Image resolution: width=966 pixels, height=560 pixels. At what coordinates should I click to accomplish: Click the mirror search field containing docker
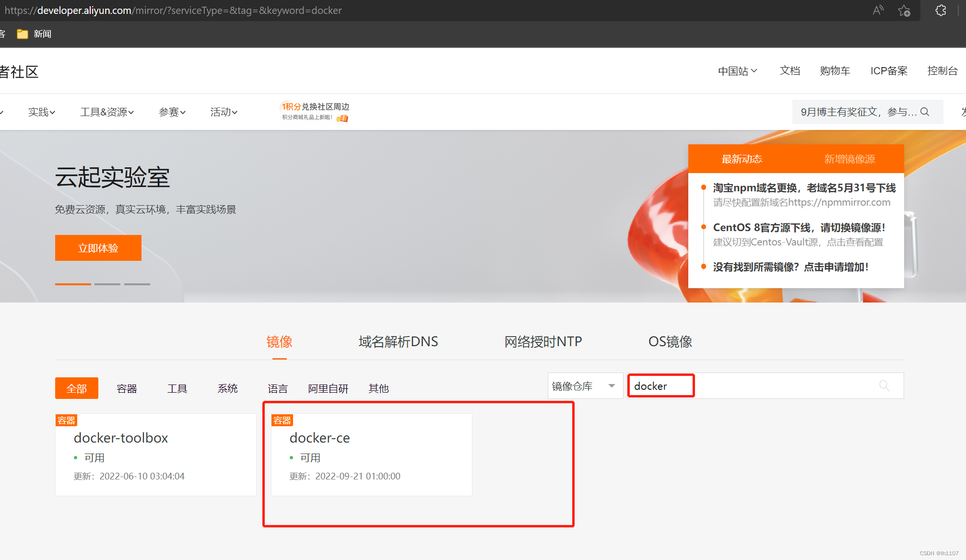tap(765, 386)
